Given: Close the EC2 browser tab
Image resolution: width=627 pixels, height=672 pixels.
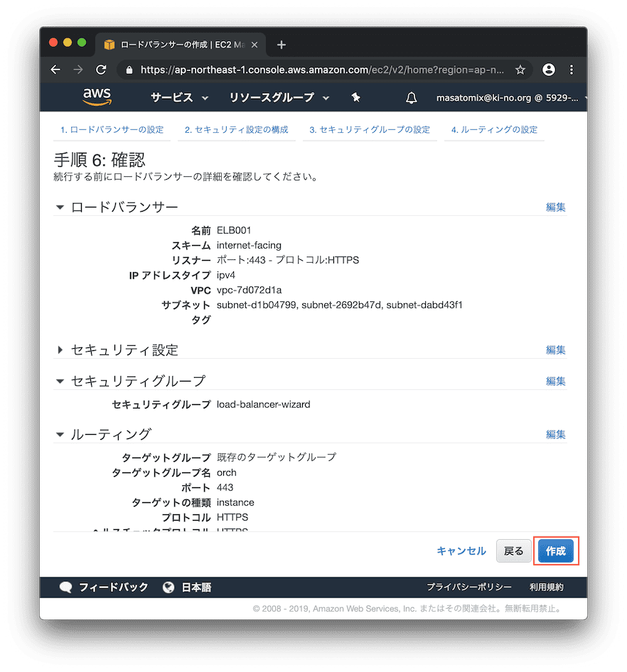Looking at the screenshot, I should pos(254,45).
